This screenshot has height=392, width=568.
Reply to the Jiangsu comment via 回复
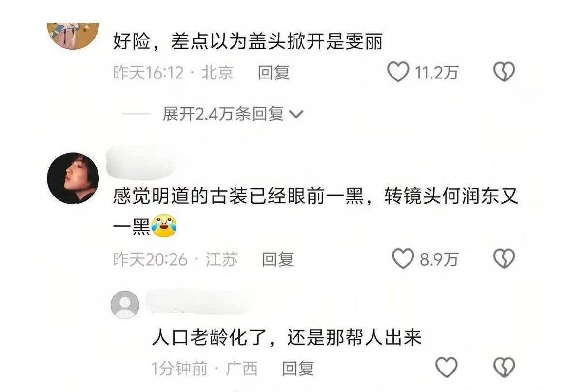pos(278,259)
